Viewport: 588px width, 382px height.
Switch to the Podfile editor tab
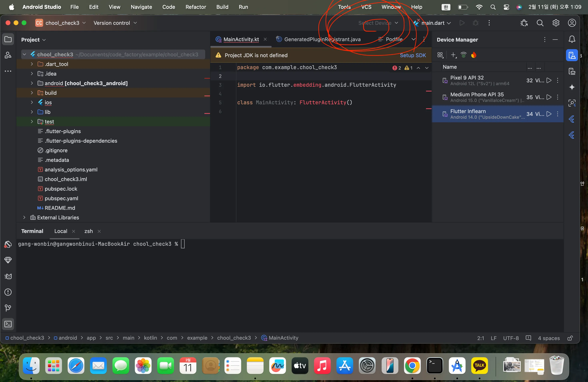click(390, 39)
